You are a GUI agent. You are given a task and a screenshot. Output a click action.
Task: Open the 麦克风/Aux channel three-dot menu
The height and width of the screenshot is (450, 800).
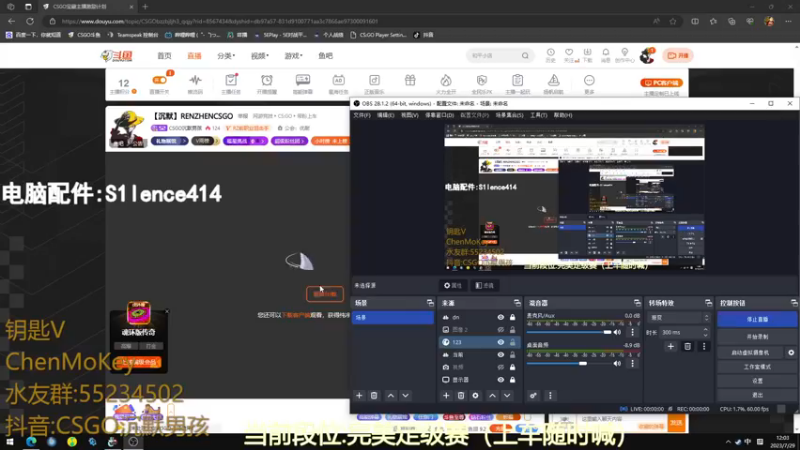coord(633,332)
